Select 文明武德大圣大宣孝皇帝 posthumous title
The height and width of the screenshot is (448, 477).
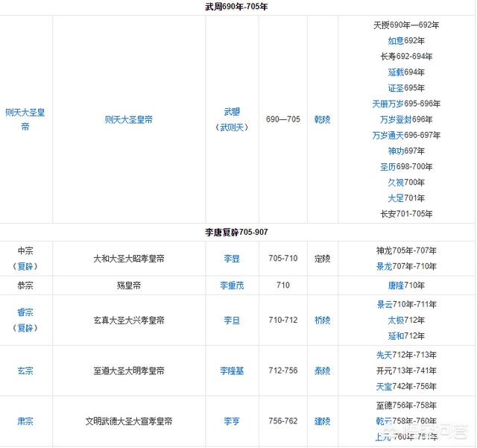coord(129,421)
